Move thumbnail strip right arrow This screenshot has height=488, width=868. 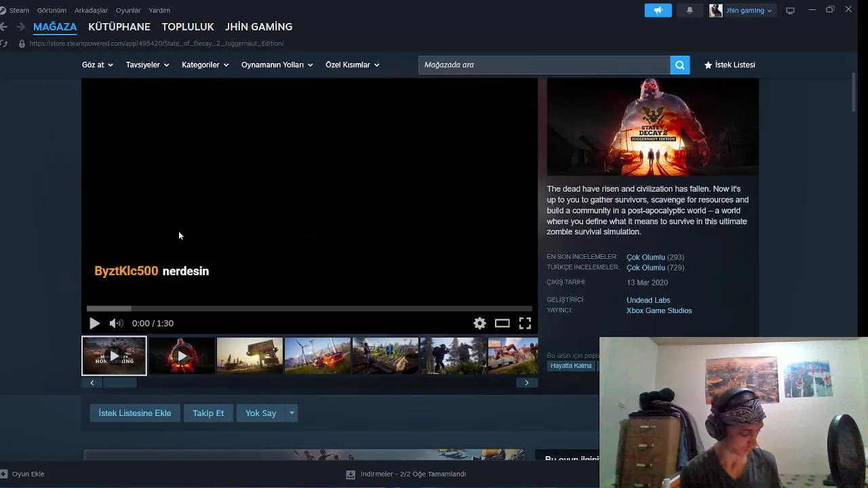[526, 383]
